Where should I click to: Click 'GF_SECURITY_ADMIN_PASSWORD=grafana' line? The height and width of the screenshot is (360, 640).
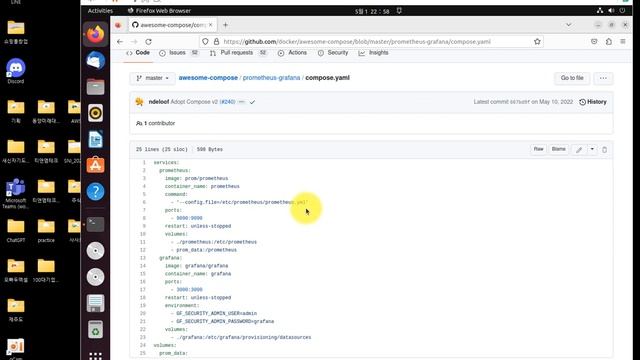(225, 322)
